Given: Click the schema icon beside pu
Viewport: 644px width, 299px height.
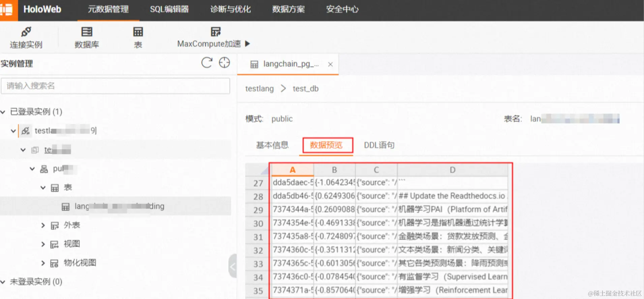Looking at the screenshot, I should [x=44, y=169].
